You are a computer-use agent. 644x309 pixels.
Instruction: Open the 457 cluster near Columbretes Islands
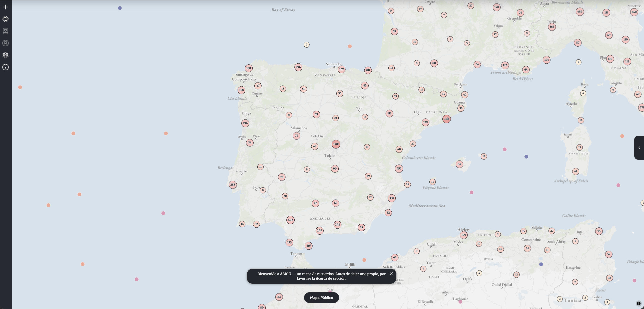[x=399, y=168]
